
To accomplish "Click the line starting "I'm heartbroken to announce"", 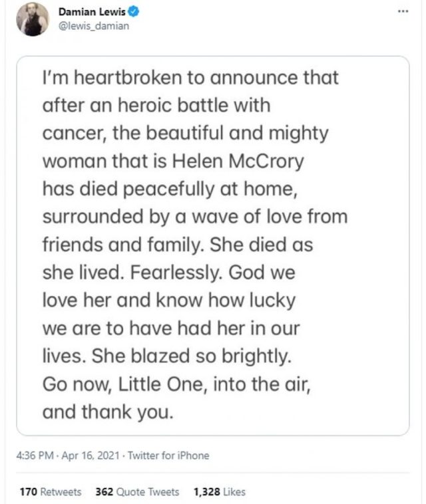I will [191, 77].
